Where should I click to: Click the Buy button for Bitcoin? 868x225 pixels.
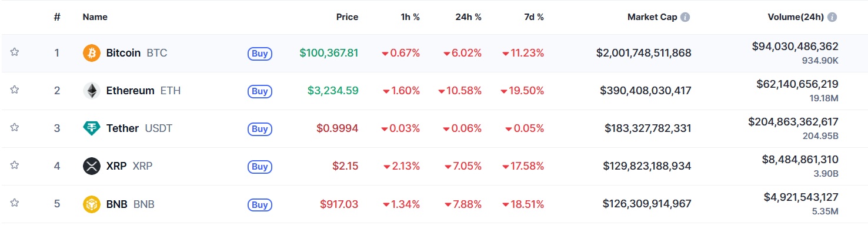click(260, 54)
